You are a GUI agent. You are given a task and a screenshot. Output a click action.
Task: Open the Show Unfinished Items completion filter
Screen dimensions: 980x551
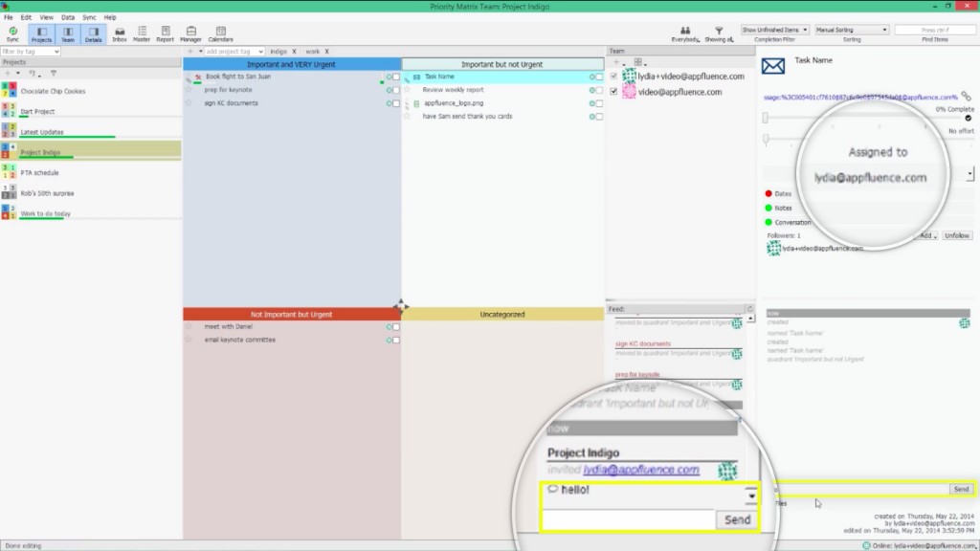(774, 30)
